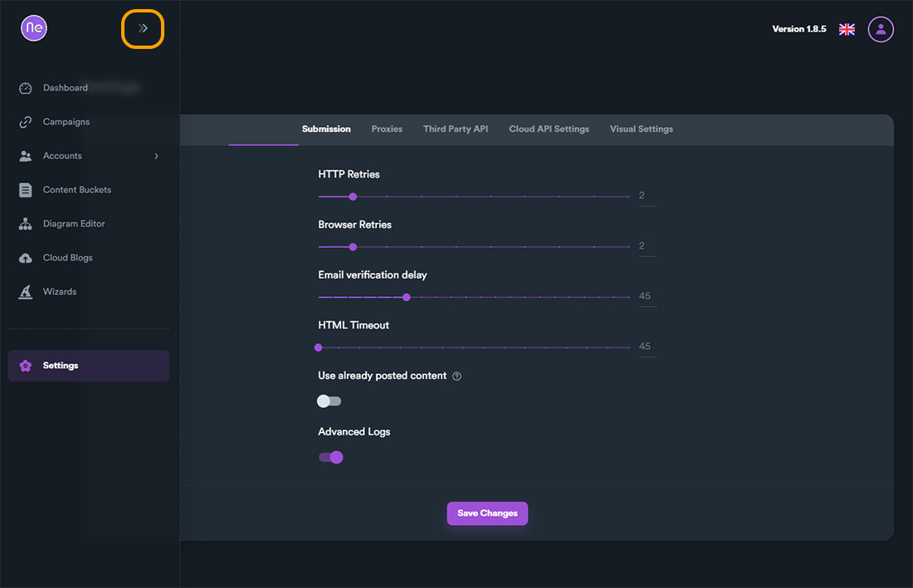
Task: Click the UK flag language icon
Action: click(x=847, y=30)
